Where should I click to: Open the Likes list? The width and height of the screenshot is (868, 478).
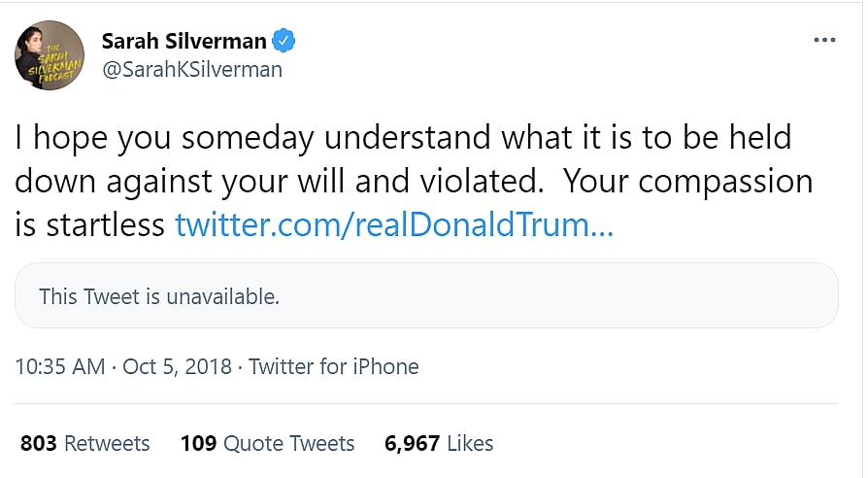click(x=470, y=444)
